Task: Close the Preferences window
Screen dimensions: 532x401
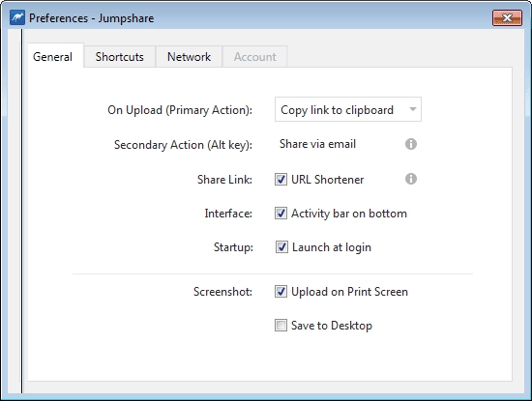Action: click(x=507, y=17)
